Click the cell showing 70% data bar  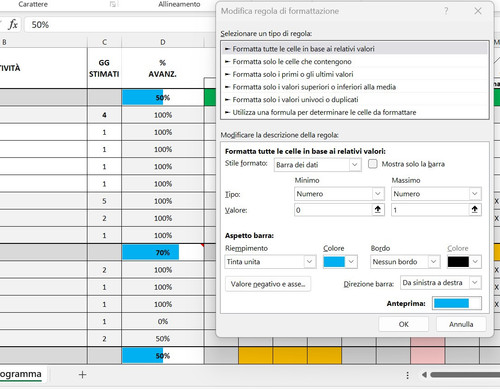[x=163, y=253]
